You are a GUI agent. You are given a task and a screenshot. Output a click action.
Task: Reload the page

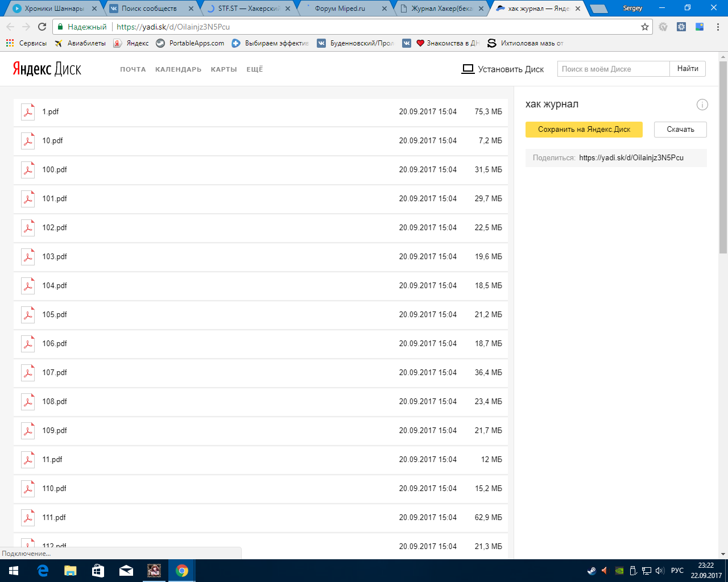coord(42,27)
